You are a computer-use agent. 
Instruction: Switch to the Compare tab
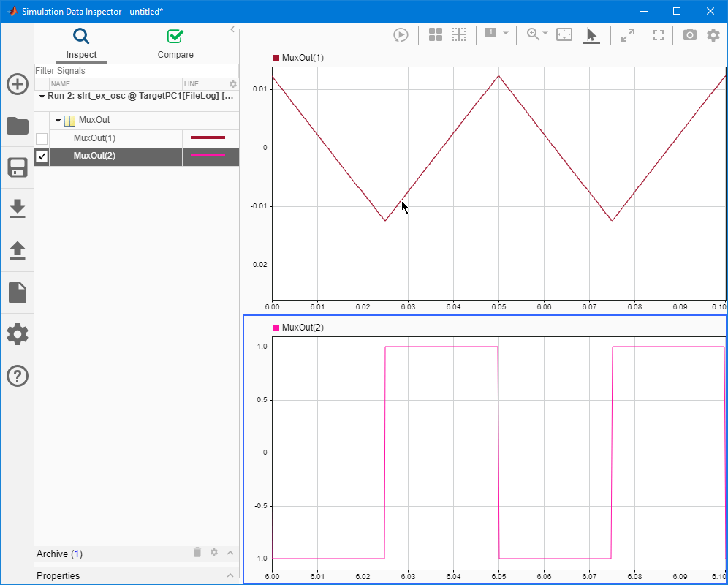pos(175,42)
